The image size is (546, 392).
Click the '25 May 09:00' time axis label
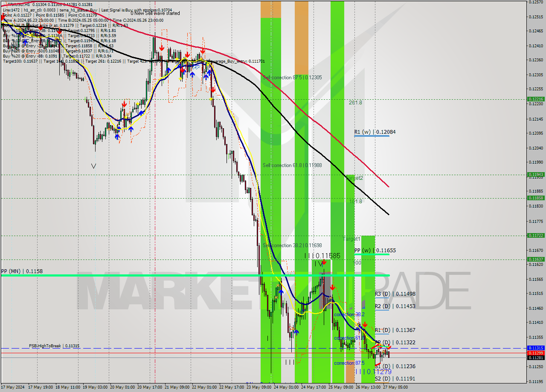pyautogui.click(x=341, y=387)
